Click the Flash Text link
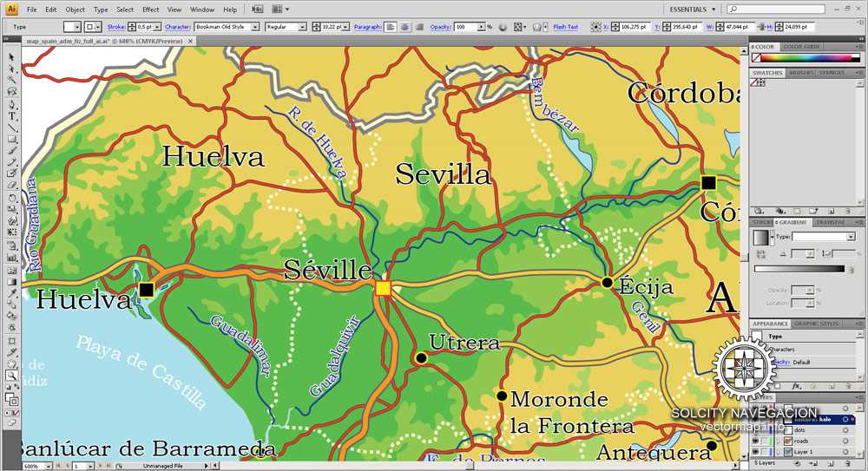This screenshot has height=471, width=868. click(565, 27)
